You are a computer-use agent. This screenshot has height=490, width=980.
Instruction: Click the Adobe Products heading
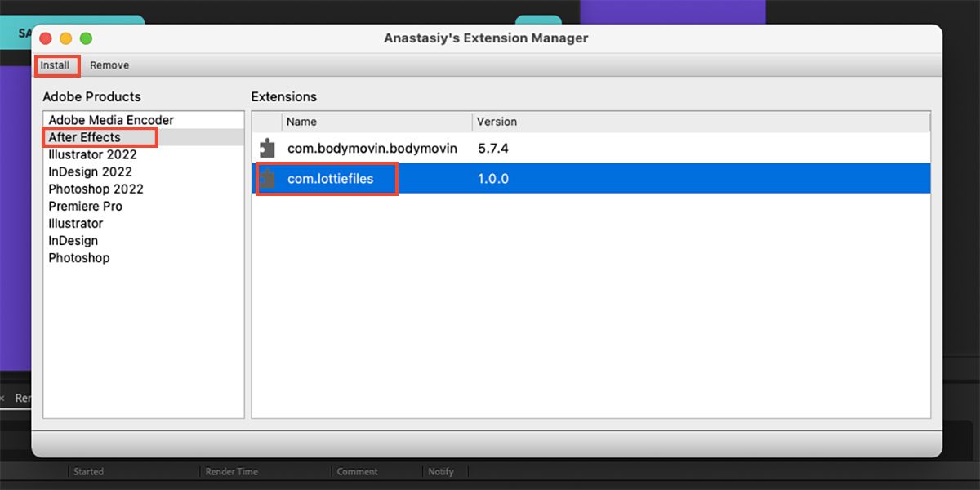[91, 96]
